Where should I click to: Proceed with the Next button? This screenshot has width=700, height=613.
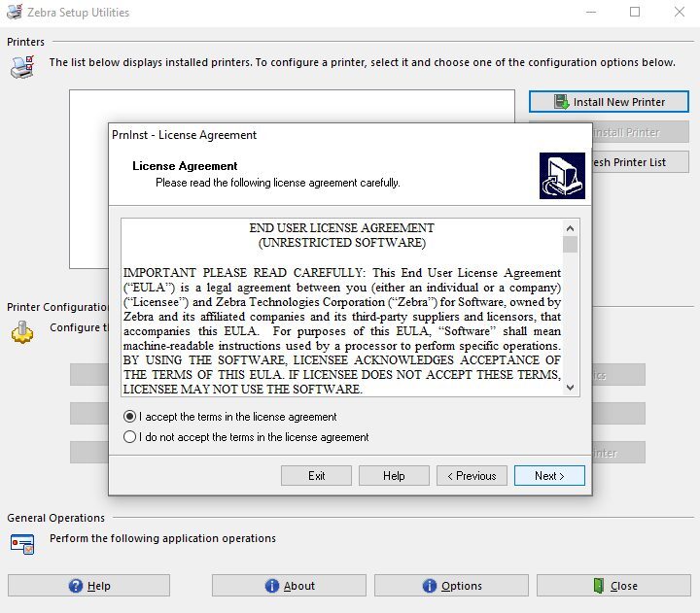[549, 476]
